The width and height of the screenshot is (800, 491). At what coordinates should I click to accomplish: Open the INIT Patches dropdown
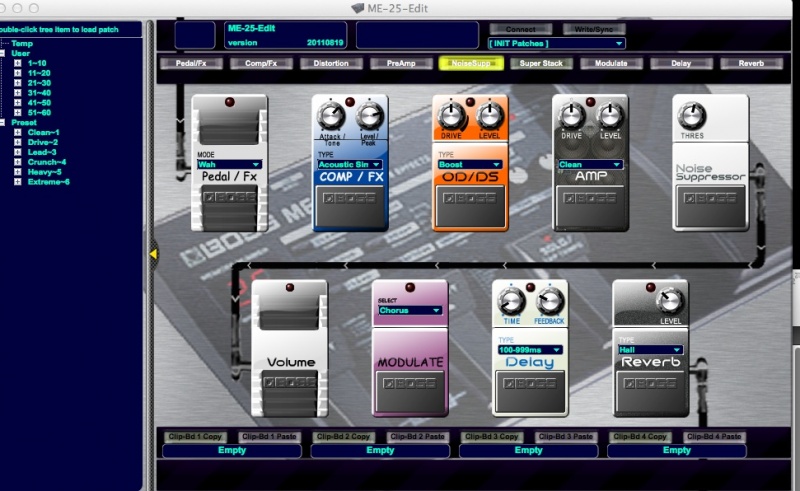coord(557,43)
